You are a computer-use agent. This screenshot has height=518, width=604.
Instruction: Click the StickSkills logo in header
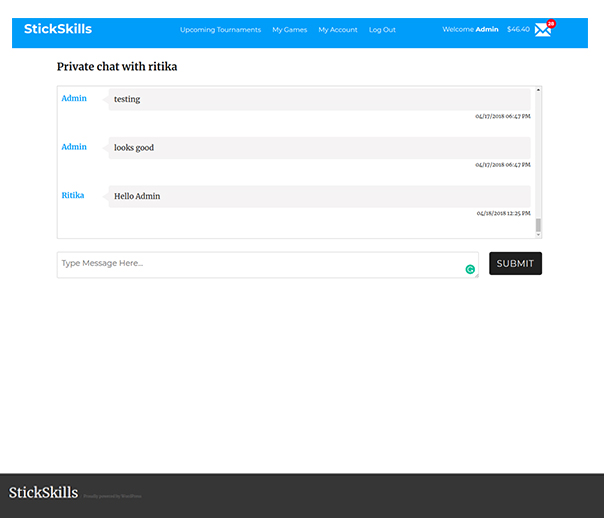pos(58,29)
